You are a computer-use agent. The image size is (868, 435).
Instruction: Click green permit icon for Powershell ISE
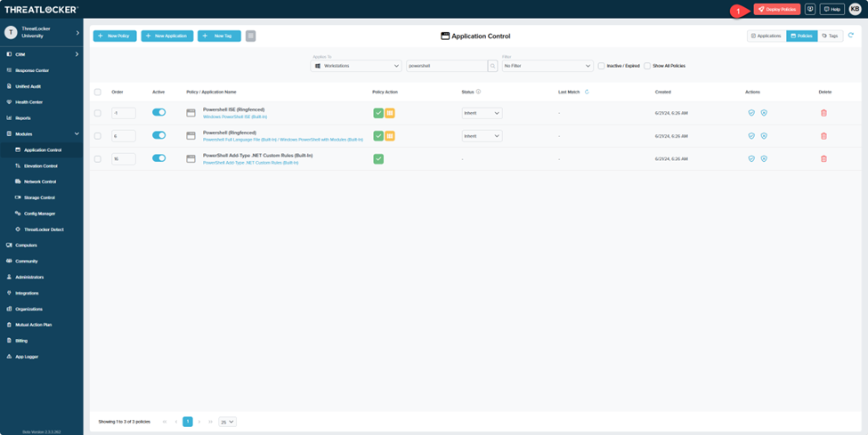[378, 113]
